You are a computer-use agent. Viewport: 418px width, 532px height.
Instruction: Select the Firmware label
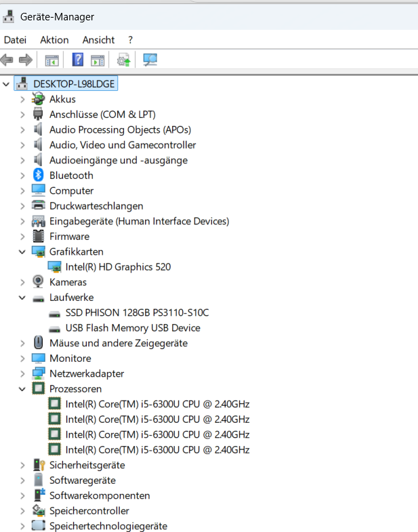click(x=70, y=237)
